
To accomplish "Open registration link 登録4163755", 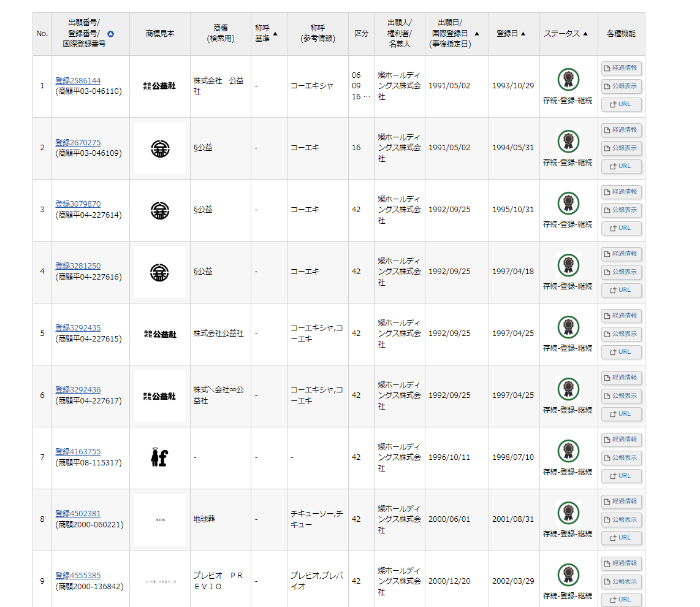I will pyautogui.click(x=78, y=451).
